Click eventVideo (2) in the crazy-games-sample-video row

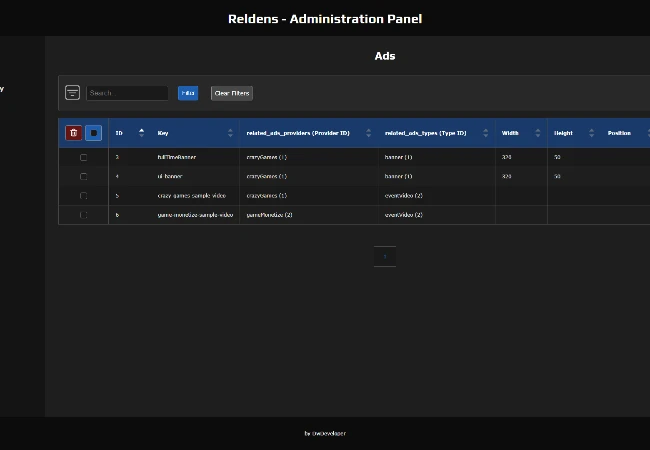coord(404,196)
